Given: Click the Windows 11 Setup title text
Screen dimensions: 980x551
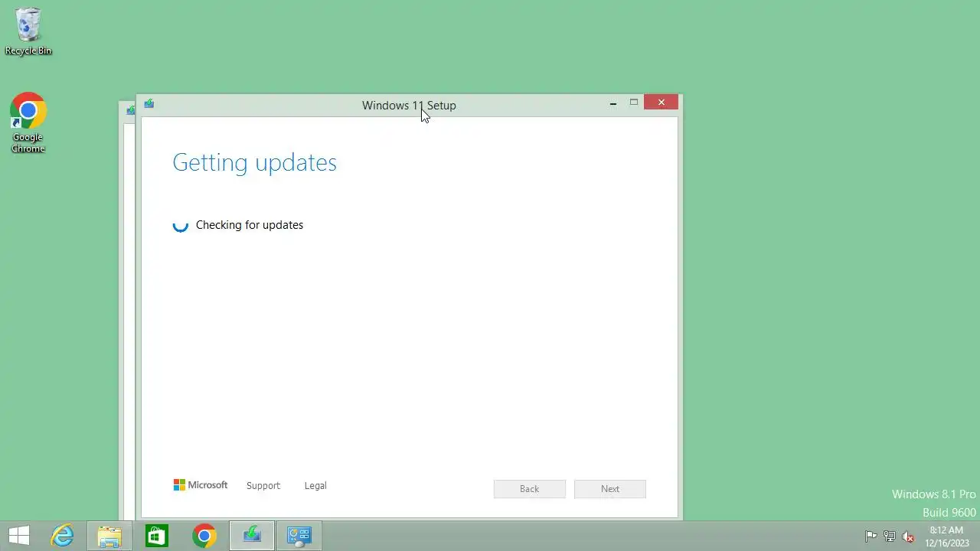Looking at the screenshot, I should click(x=409, y=106).
